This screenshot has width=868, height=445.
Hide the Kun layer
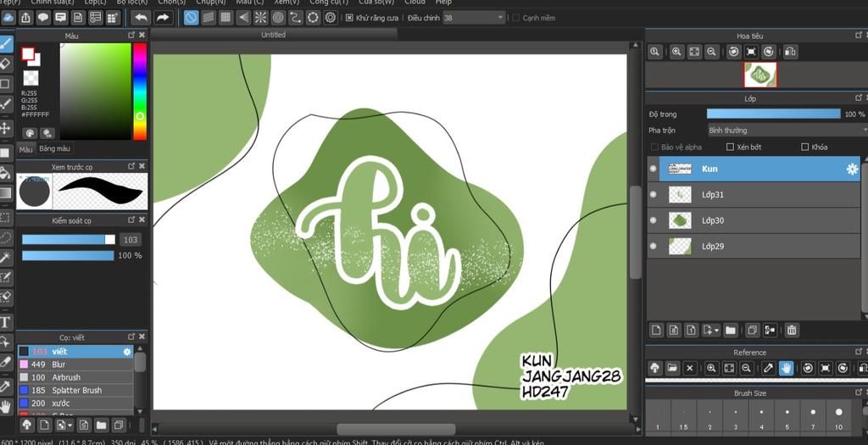click(x=654, y=169)
